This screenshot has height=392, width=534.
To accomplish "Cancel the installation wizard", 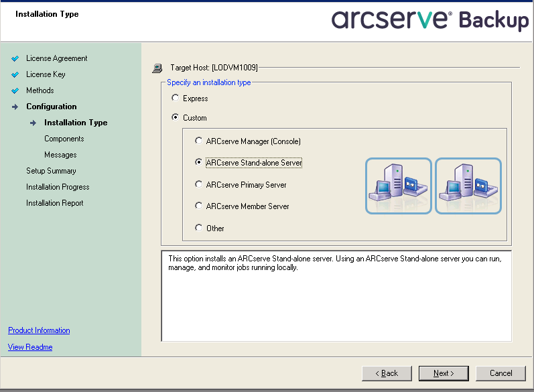I will tap(500, 373).
